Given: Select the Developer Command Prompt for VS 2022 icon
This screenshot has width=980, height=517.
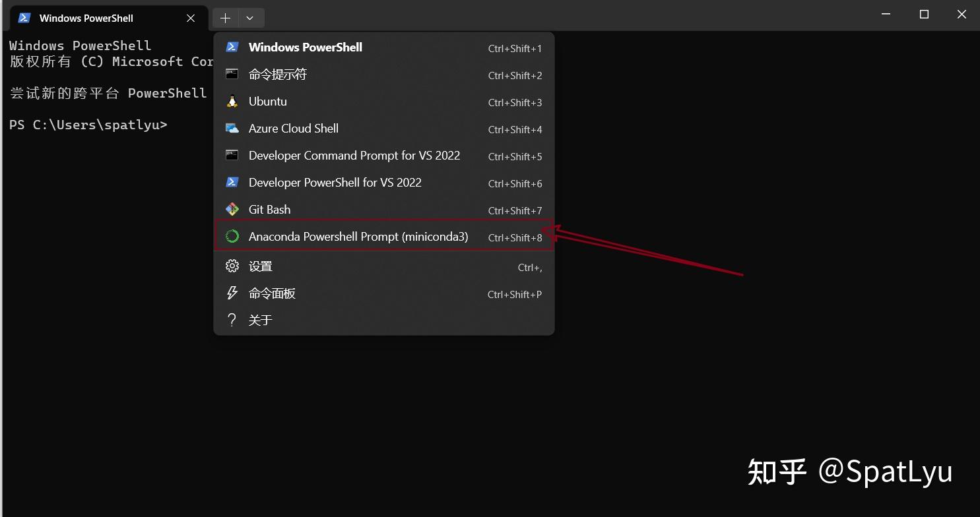Looking at the screenshot, I should 232,155.
